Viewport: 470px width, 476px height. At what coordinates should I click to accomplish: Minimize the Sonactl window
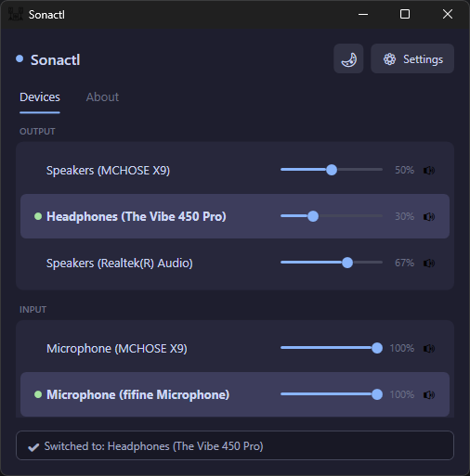click(363, 14)
